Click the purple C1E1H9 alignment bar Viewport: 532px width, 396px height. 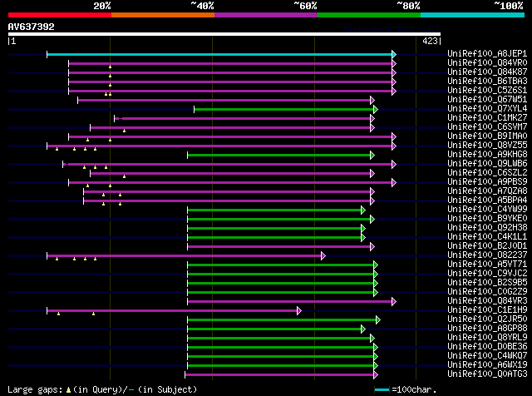tap(172, 311)
